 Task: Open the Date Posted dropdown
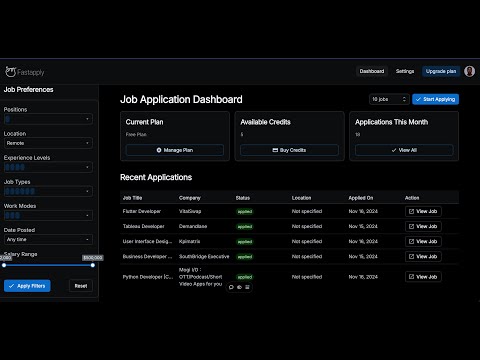pos(48,239)
